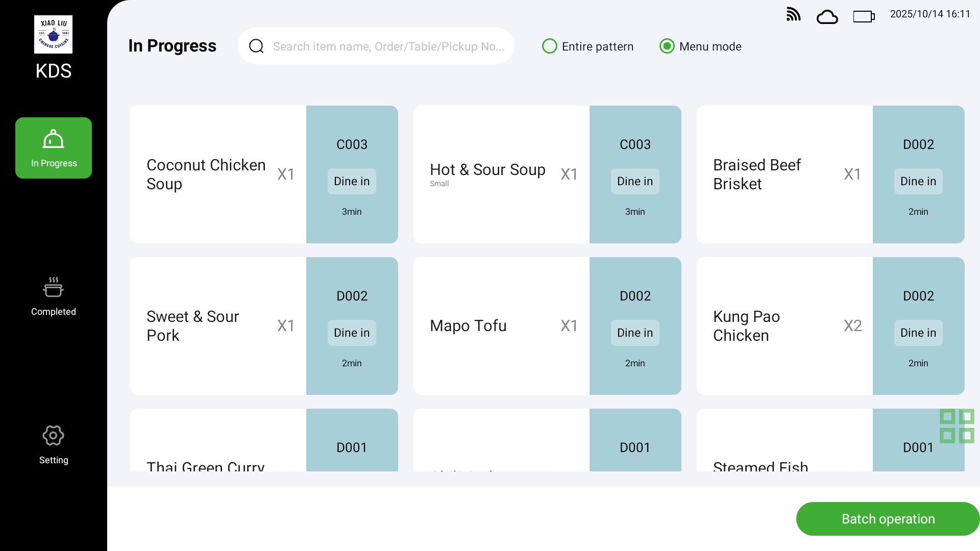
Task: Click the battery status icon
Action: (x=864, y=17)
